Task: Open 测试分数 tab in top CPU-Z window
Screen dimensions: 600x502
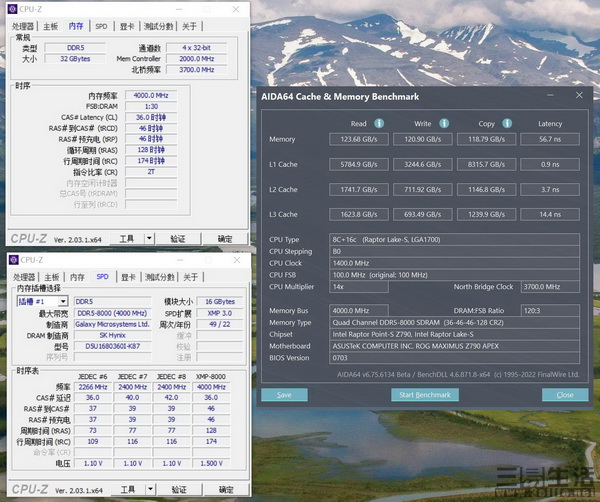Action: click(158, 26)
